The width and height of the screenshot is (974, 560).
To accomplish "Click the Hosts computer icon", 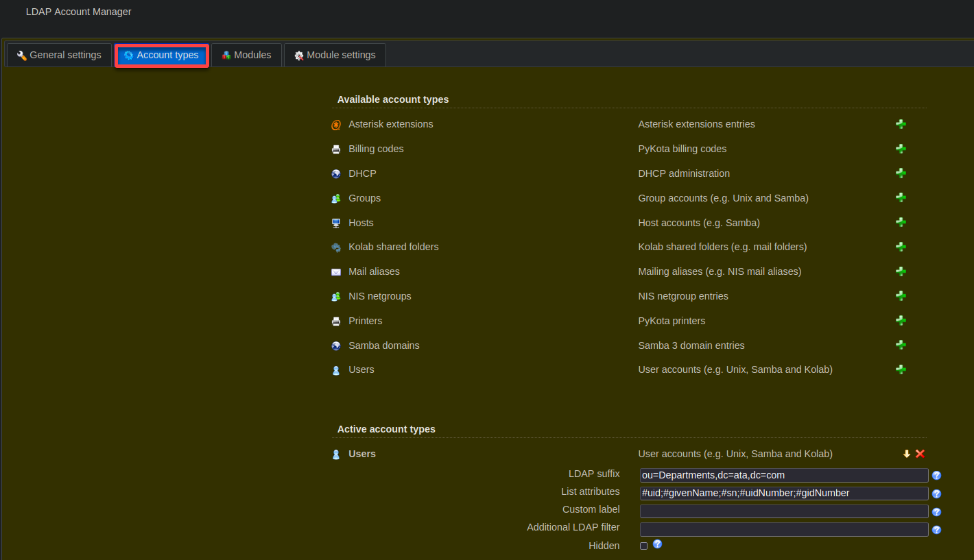I will coord(336,223).
